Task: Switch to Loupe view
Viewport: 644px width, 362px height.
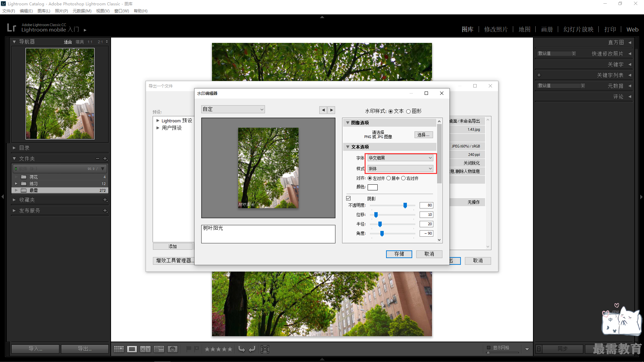Action: click(132, 349)
